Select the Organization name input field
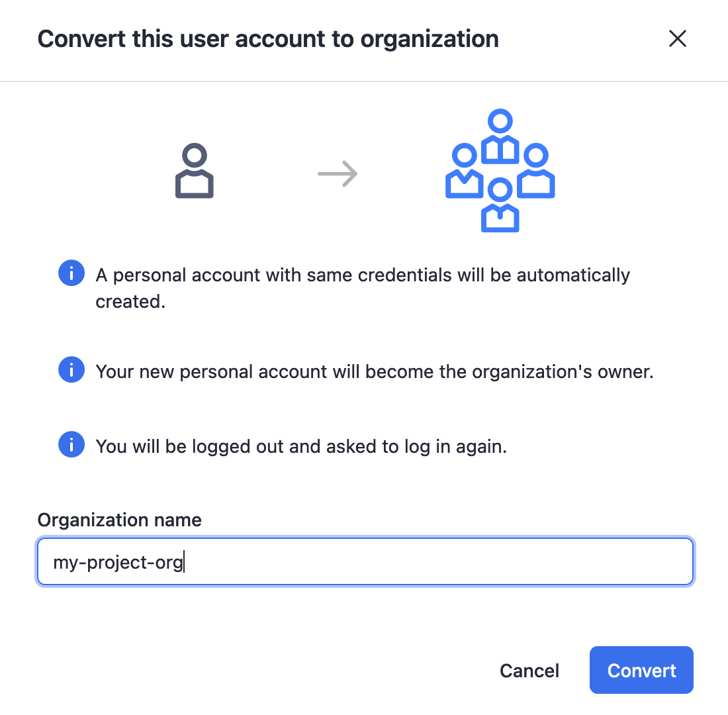Image resolution: width=728 pixels, height=715 pixels. 364,561
